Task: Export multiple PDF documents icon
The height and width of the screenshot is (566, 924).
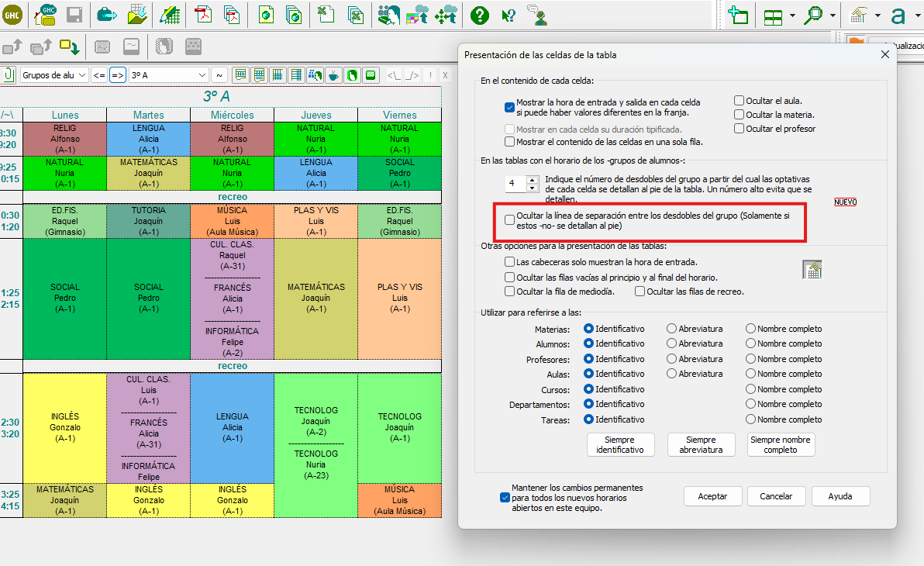Action: tap(232, 14)
